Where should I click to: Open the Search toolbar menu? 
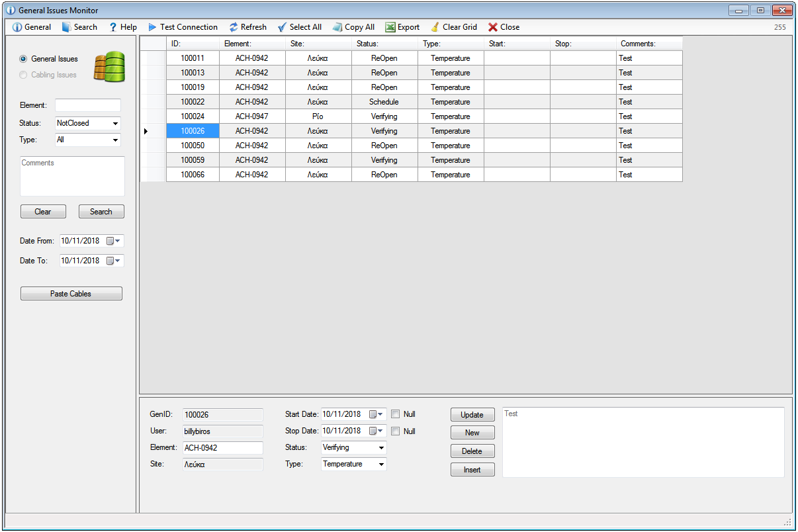point(79,27)
